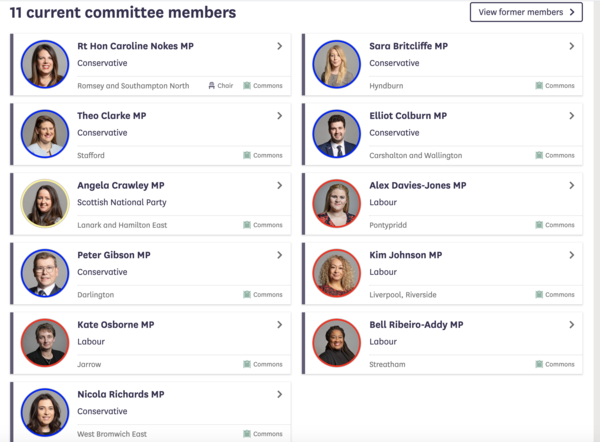600x442 pixels.
Task: Open Theo Clarke MP name link
Action: point(112,116)
